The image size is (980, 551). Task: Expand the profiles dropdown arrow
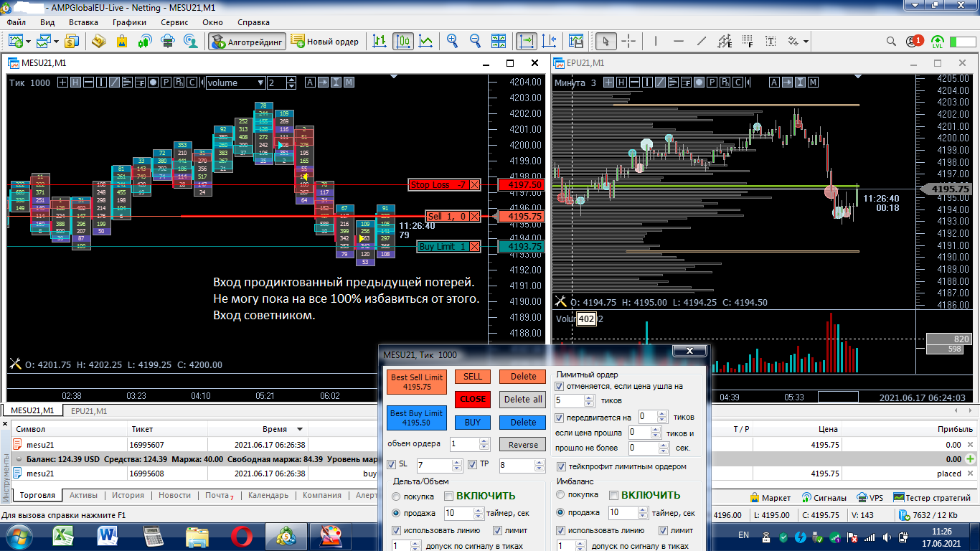click(55, 41)
